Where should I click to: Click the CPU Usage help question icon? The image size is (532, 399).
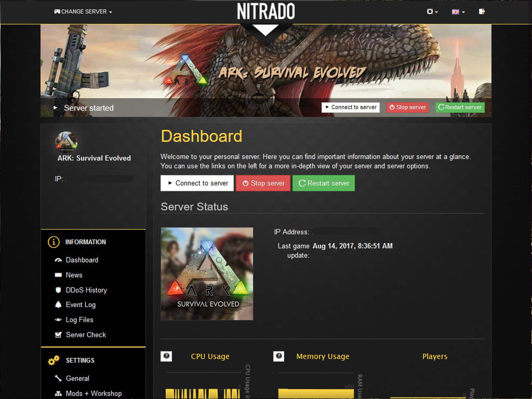(166, 356)
